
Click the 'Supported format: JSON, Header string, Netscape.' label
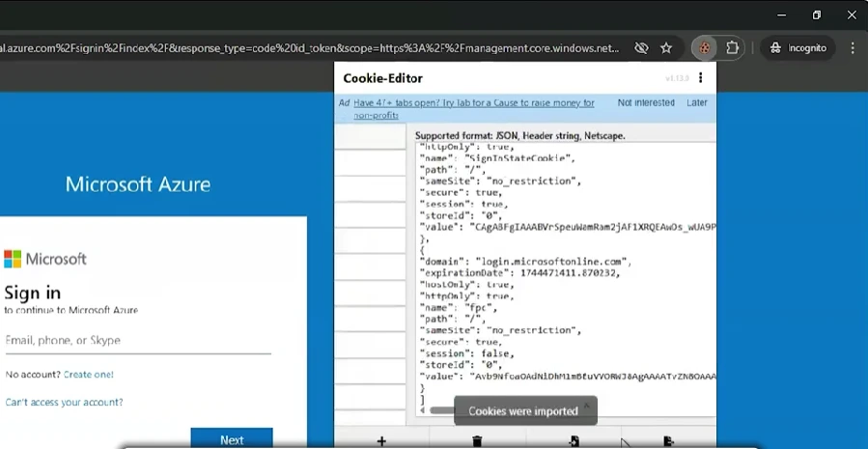pyautogui.click(x=520, y=135)
